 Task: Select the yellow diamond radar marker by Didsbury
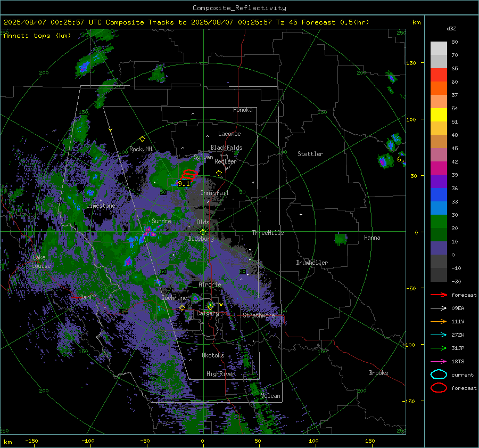point(203,232)
